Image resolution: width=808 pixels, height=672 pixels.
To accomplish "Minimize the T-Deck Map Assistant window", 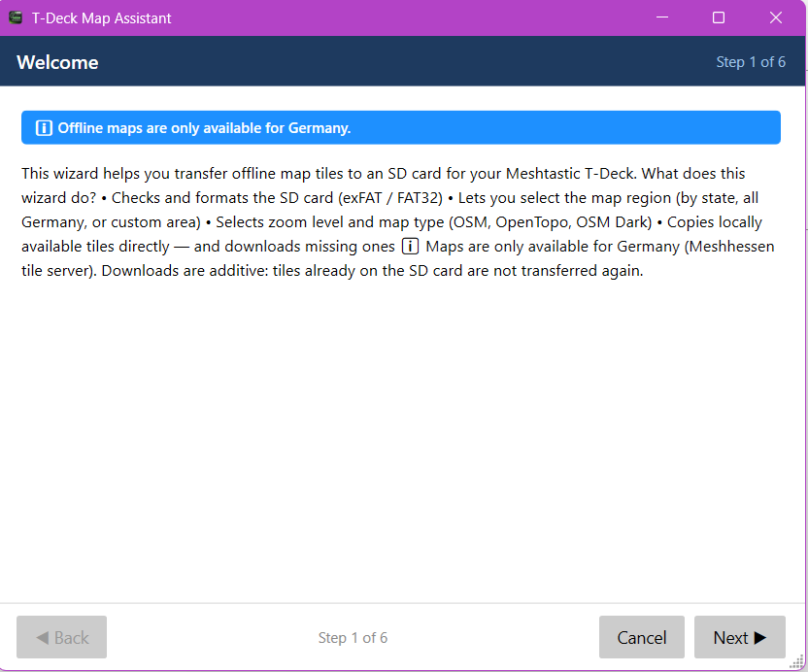I will click(x=662, y=17).
